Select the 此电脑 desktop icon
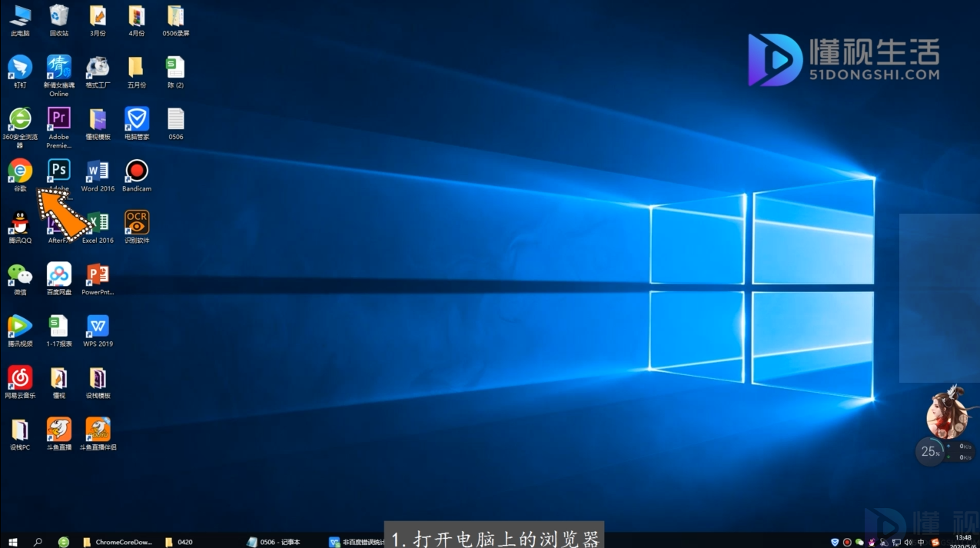Screen dimensions: 980x548 click(20, 20)
